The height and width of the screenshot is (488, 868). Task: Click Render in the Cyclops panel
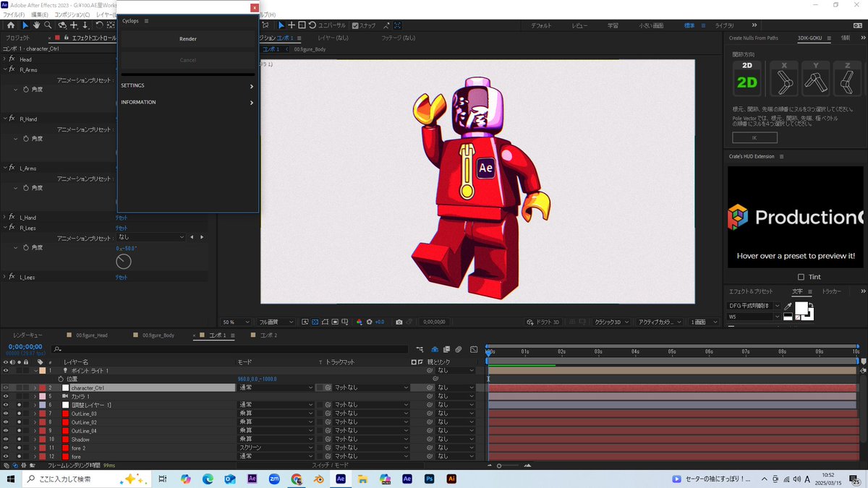[x=187, y=38]
